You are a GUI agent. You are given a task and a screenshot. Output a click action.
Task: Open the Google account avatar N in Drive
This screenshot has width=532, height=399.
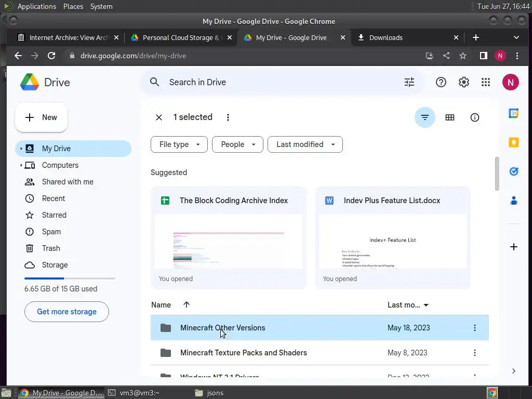pos(510,82)
